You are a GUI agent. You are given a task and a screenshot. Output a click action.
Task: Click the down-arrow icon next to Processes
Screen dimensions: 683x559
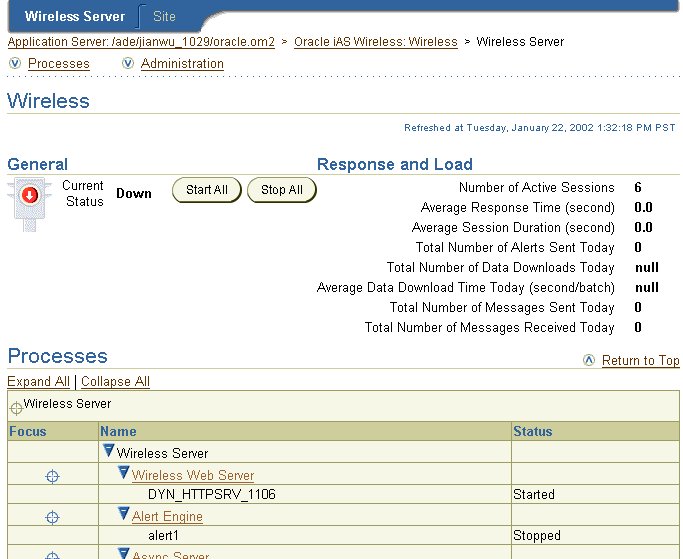tap(15, 63)
